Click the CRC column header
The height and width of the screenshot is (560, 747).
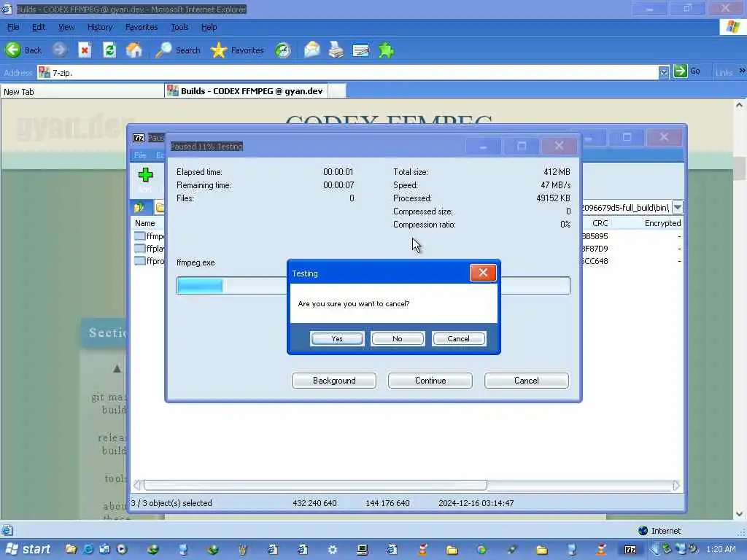[600, 223]
